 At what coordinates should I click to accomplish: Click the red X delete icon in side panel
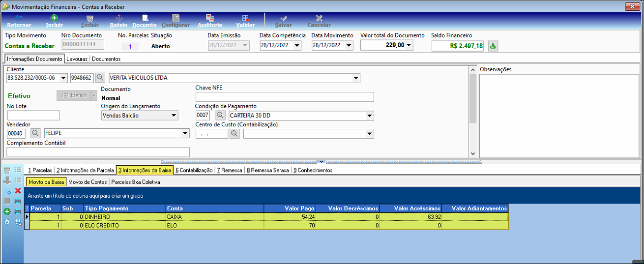18,190
